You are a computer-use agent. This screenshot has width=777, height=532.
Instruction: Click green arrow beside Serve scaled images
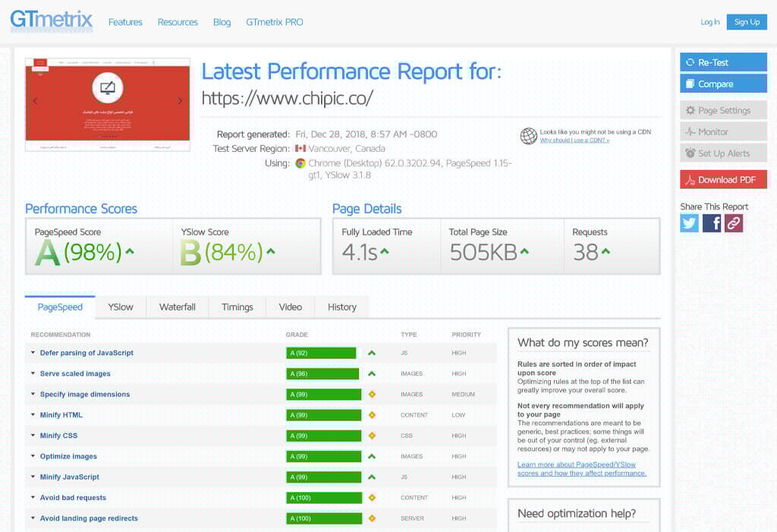pyautogui.click(x=372, y=374)
